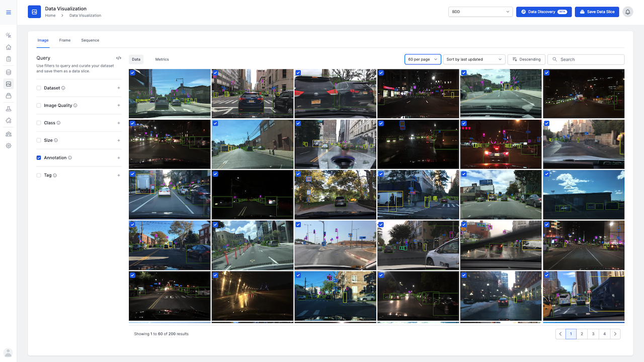644x362 pixels.
Task: Click the Data Discovery beta button
Action: coord(544,12)
